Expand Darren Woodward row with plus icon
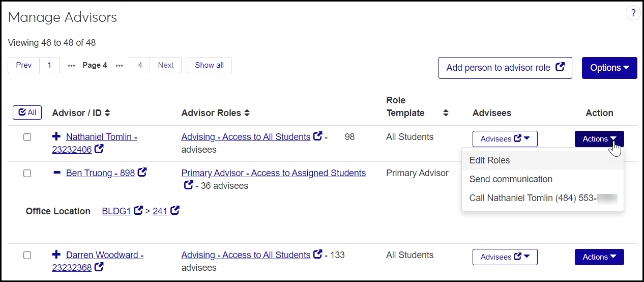 [x=56, y=255]
